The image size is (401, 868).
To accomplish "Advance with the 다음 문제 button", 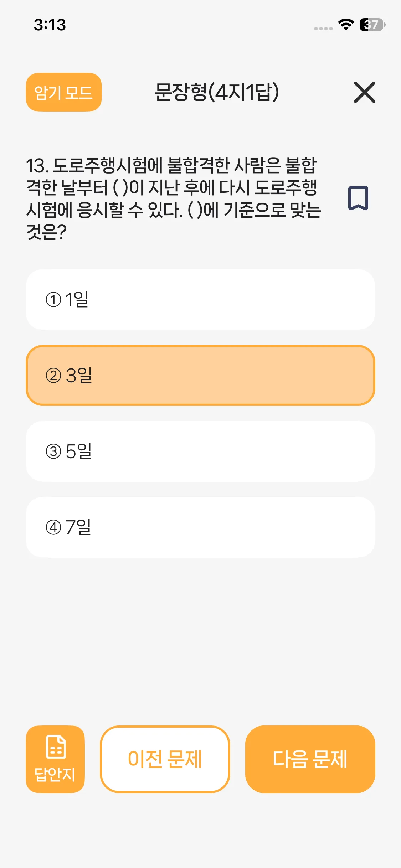I will tap(310, 759).
